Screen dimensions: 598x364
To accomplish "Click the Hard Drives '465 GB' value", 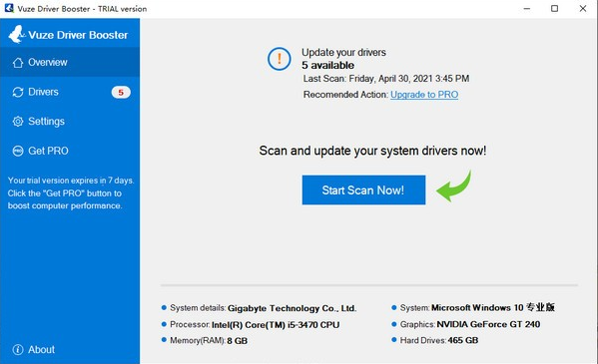I will pos(463,340).
